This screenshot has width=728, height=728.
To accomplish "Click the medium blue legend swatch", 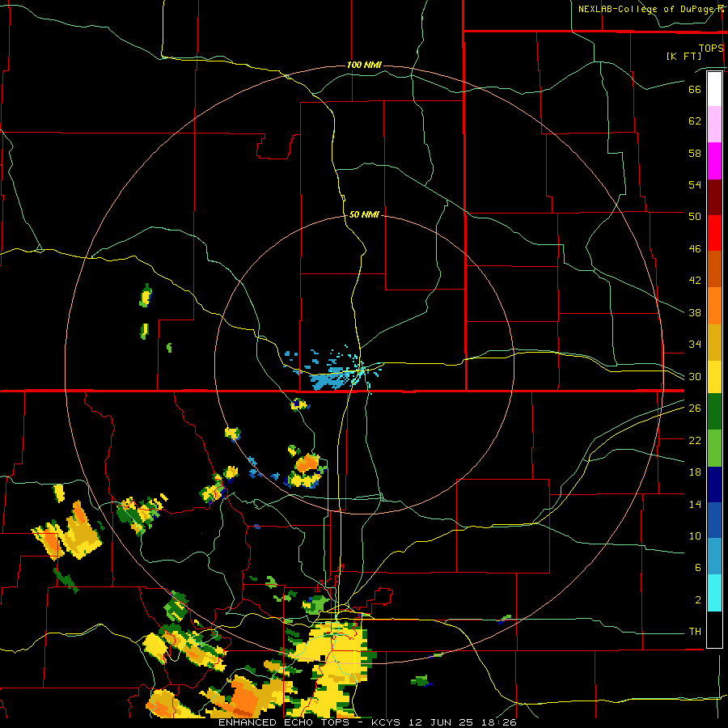I will [714, 520].
